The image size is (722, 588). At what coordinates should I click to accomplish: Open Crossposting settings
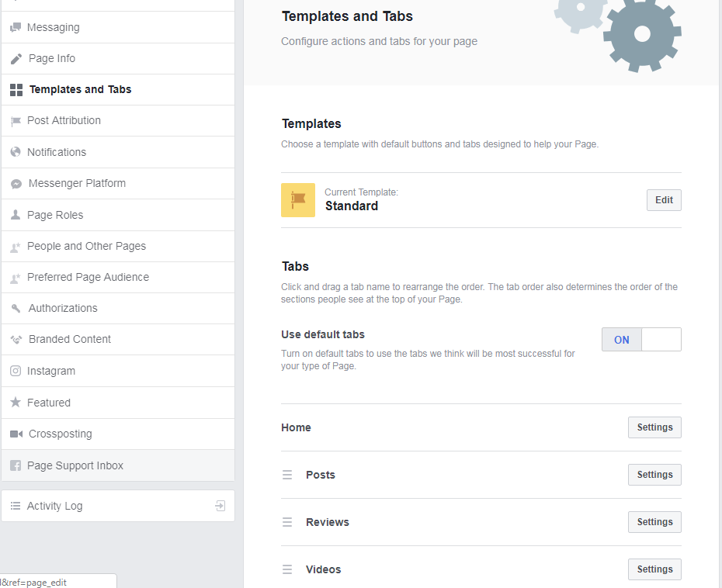(x=118, y=434)
